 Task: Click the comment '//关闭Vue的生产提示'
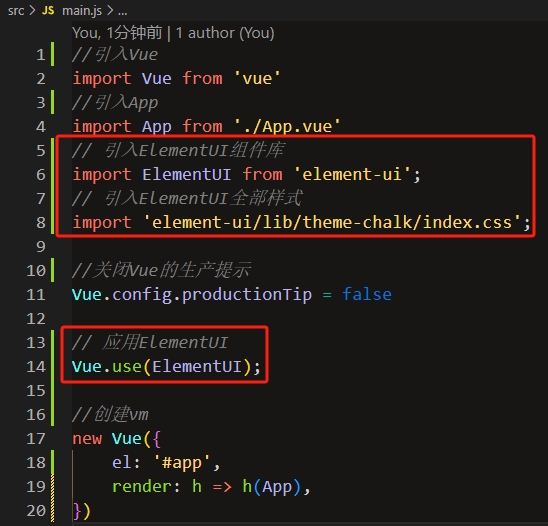(161, 270)
